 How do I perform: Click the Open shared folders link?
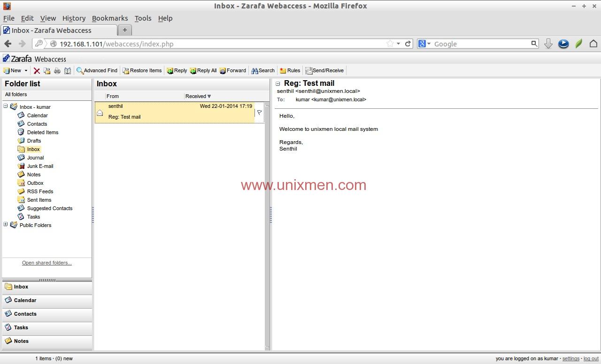coord(47,263)
